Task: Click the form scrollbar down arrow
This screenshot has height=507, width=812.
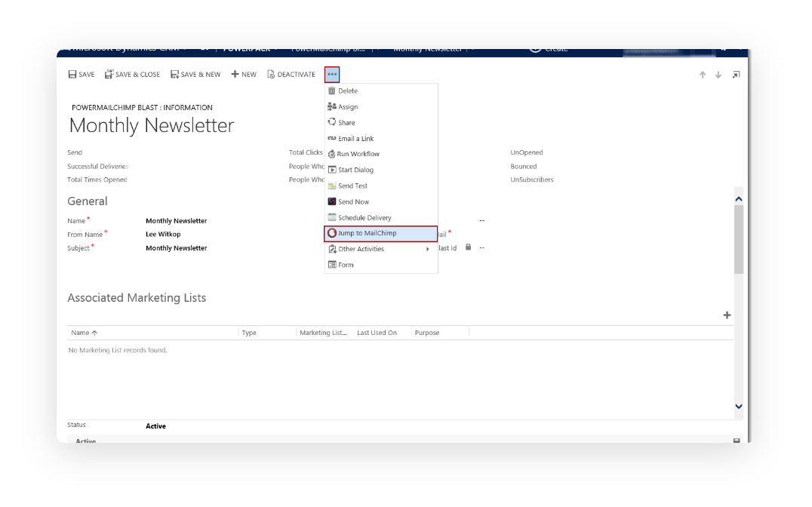Action: [x=739, y=407]
